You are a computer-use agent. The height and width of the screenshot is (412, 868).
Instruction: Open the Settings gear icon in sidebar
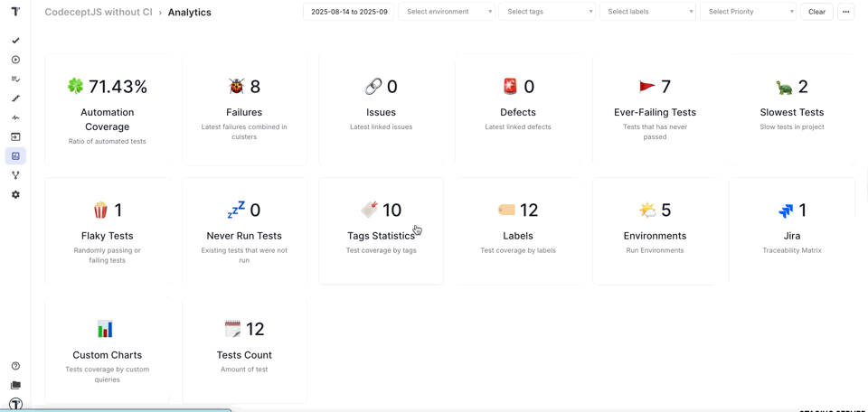click(x=15, y=194)
